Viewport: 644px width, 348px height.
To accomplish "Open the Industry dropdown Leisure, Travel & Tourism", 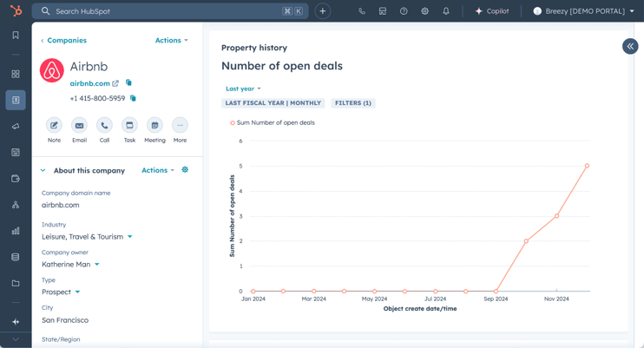I will tap(87, 237).
